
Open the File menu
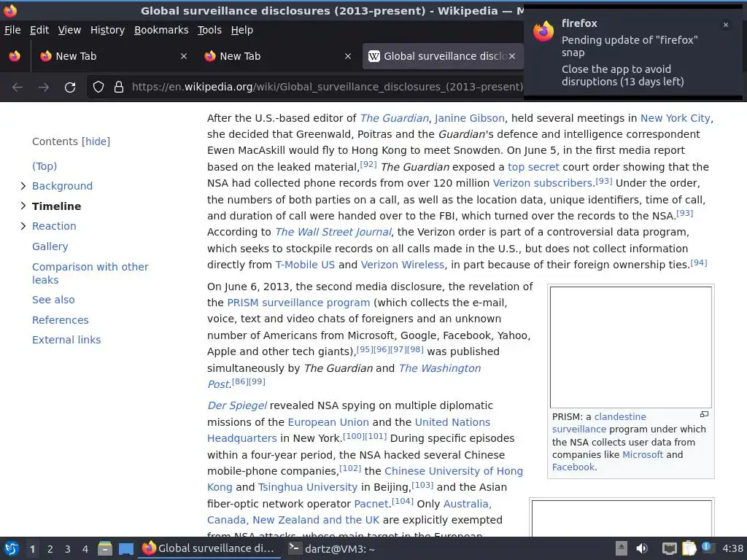(x=12, y=30)
